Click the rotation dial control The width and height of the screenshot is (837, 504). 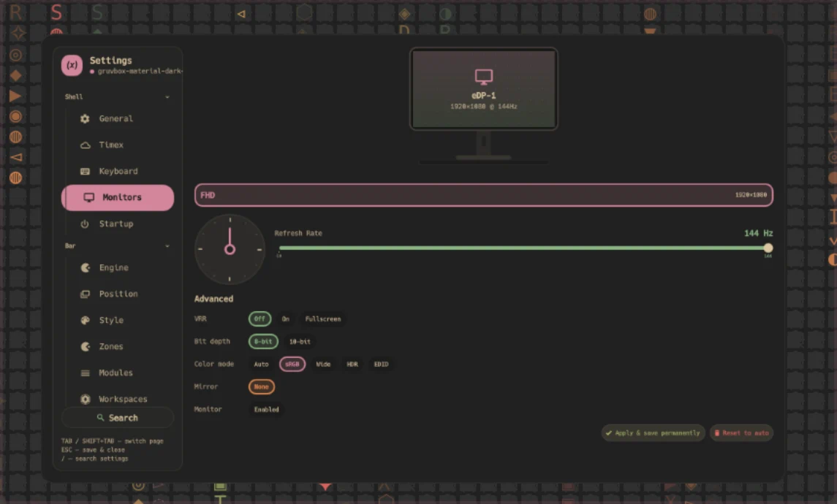point(230,249)
